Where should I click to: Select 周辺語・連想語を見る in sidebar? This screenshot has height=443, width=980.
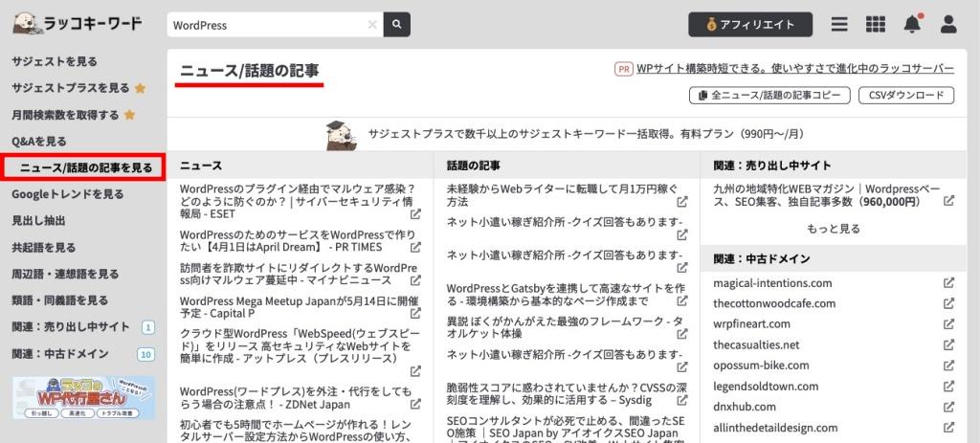pyautogui.click(x=65, y=274)
